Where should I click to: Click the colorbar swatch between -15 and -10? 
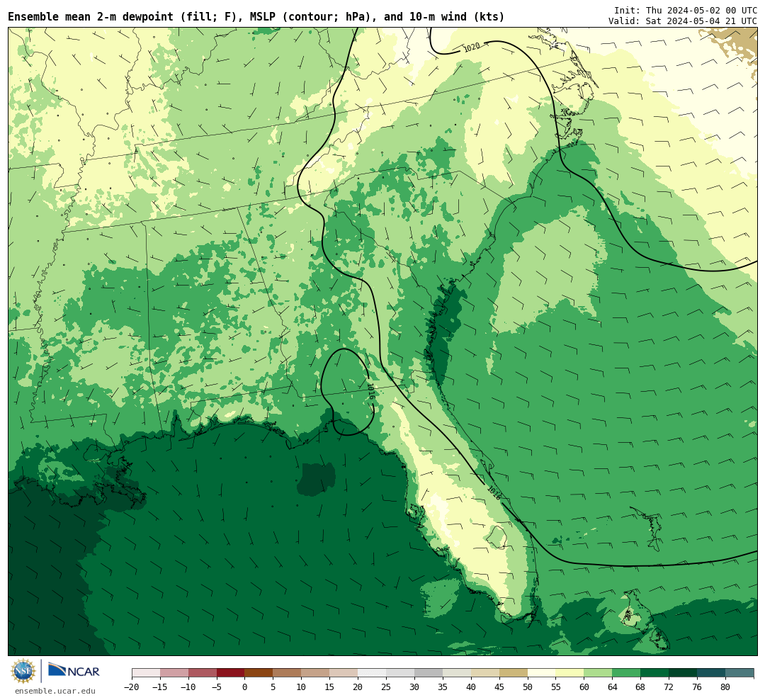pyautogui.click(x=174, y=672)
